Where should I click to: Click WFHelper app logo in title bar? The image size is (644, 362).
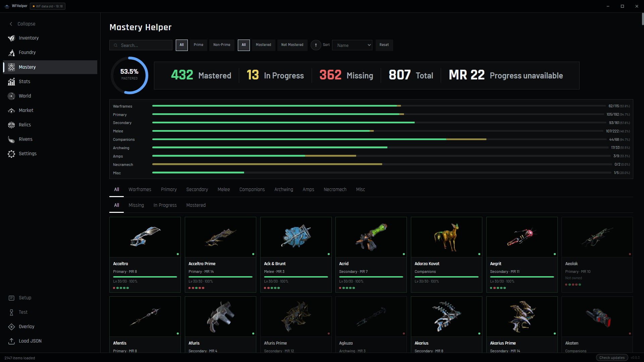7,6
